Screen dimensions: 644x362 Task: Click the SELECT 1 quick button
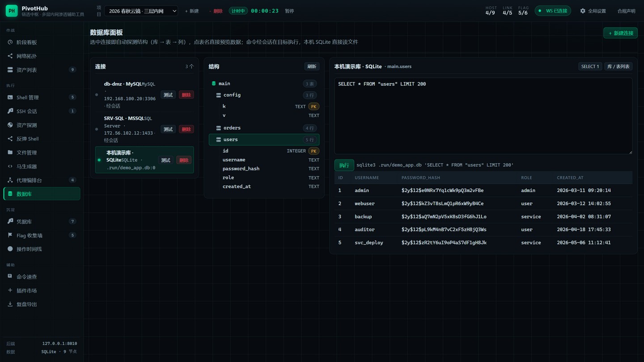coord(590,67)
